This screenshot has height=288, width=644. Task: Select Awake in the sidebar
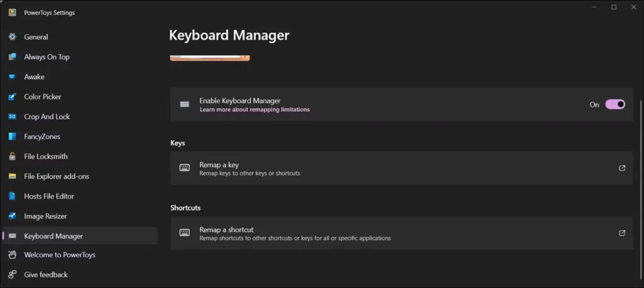pyautogui.click(x=80, y=77)
